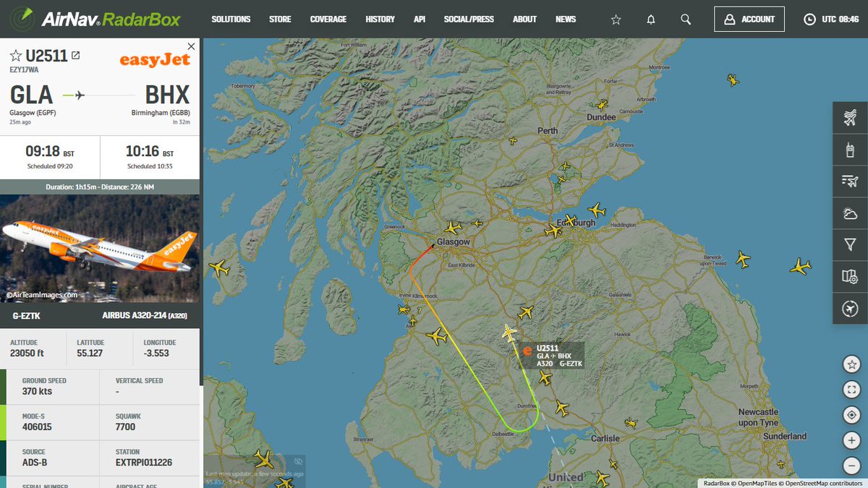Click the station EXTRPI011226
Screen dimensions: 868x488
pyautogui.click(x=143, y=462)
